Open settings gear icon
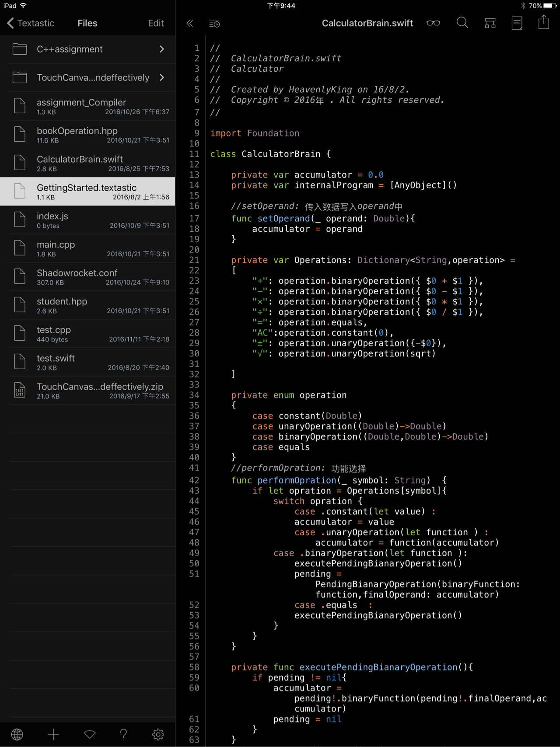Viewport: 560px width, 747px height. pos(158,734)
